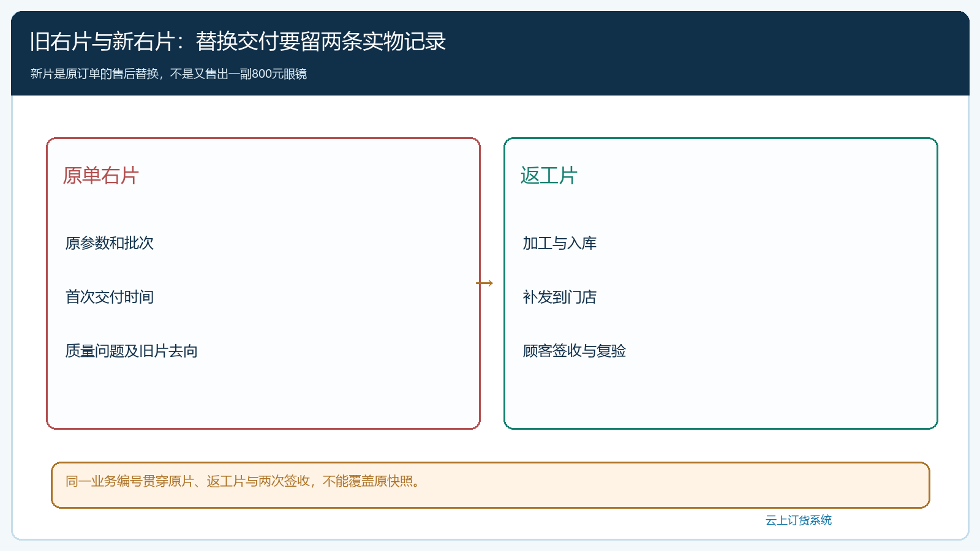
Task: Click the slide title 旧右片与新右片
Action: [x=238, y=42]
